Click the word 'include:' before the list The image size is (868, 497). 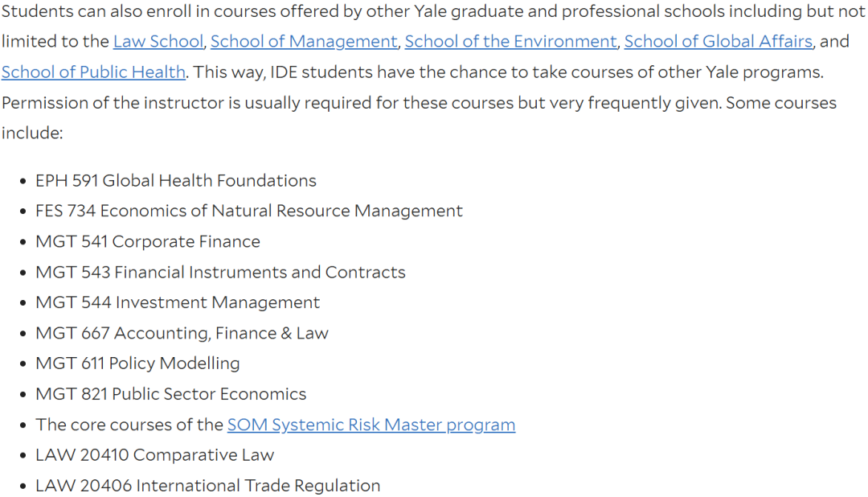[x=32, y=133]
